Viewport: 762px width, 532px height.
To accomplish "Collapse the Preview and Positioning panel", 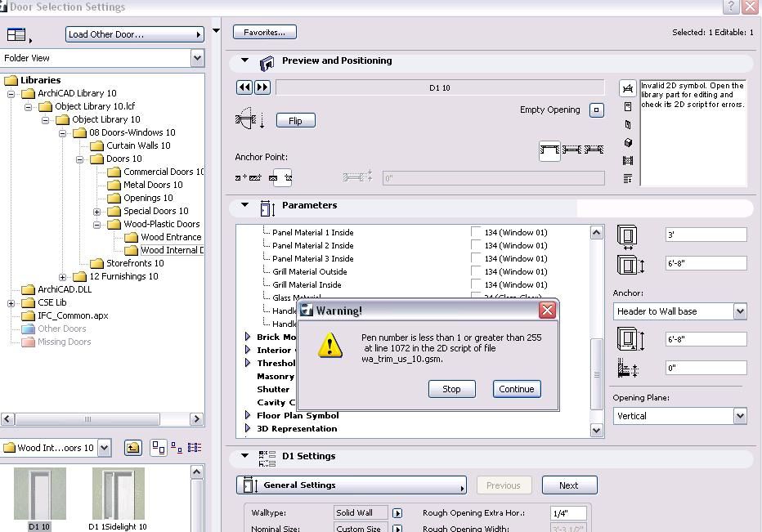I will click(245, 60).
